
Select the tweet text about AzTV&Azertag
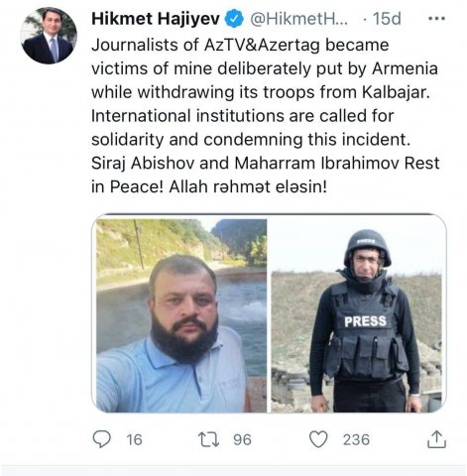(266, 116)
